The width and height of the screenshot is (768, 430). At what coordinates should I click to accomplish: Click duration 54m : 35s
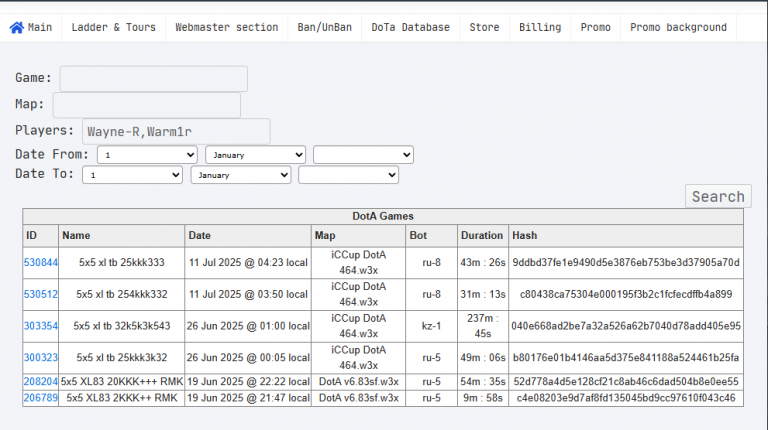[483, 382]
